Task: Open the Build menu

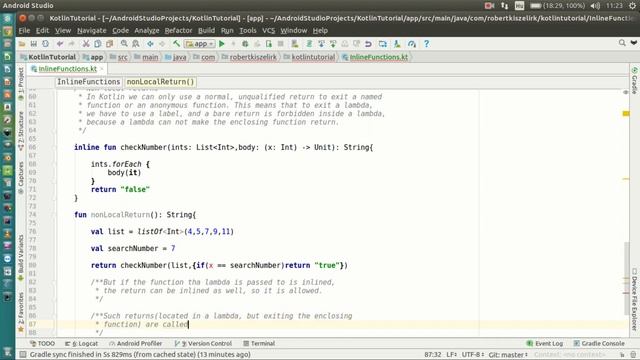Action: point(206,31)
